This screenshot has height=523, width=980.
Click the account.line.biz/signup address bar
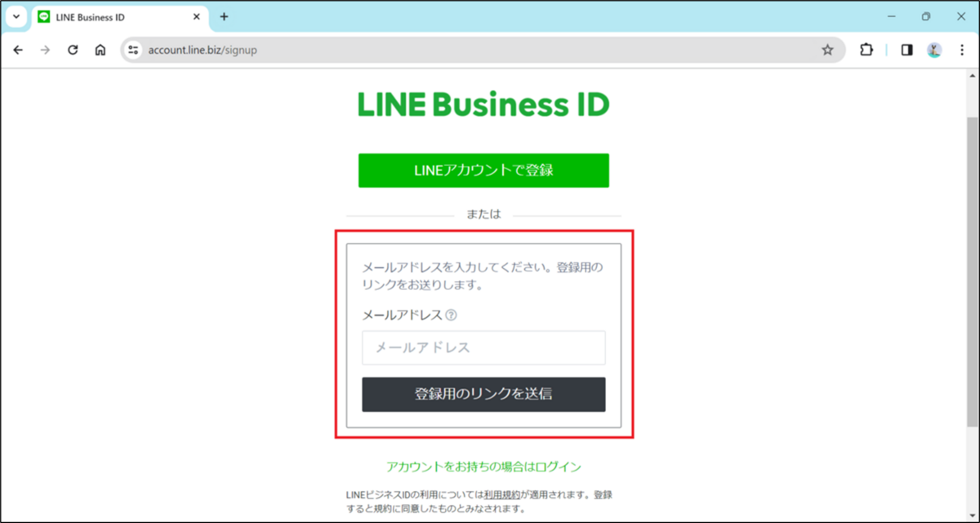[x=482, y=50]
